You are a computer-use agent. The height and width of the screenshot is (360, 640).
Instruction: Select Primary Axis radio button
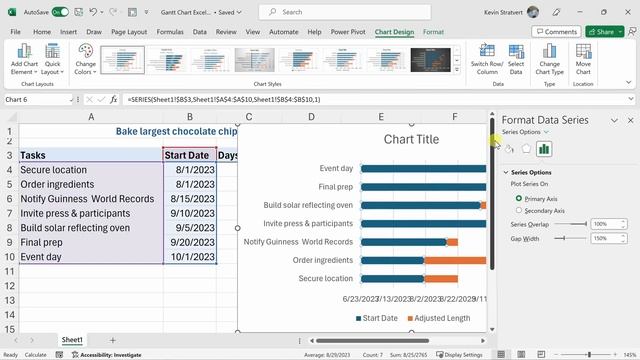tap(519, 198)
